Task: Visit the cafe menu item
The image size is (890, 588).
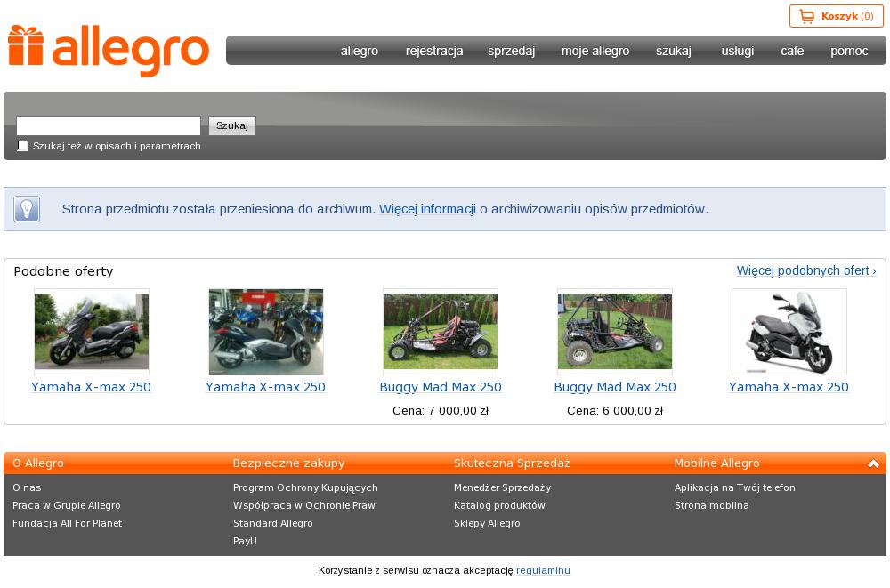Action: tap(792, 51)
